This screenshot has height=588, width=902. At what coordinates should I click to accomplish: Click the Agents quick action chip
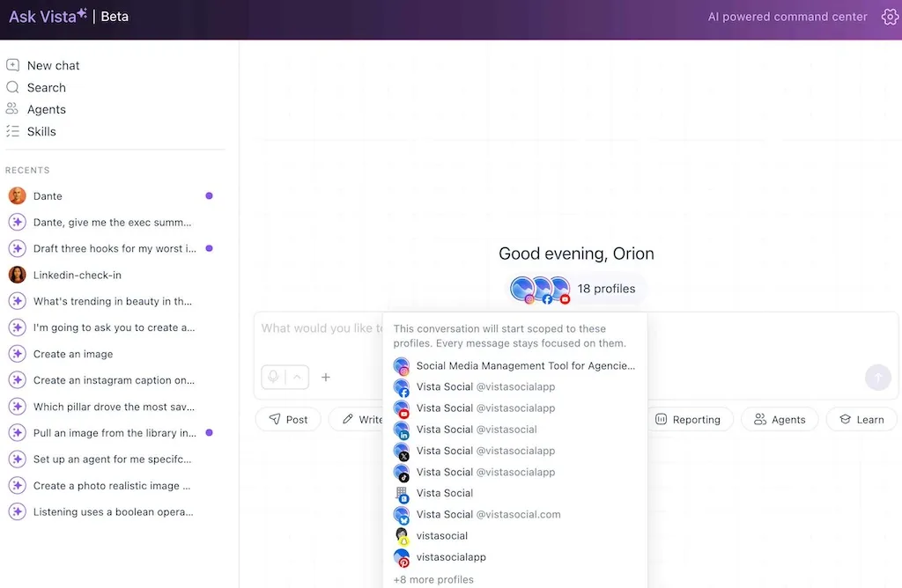point(780,420)
